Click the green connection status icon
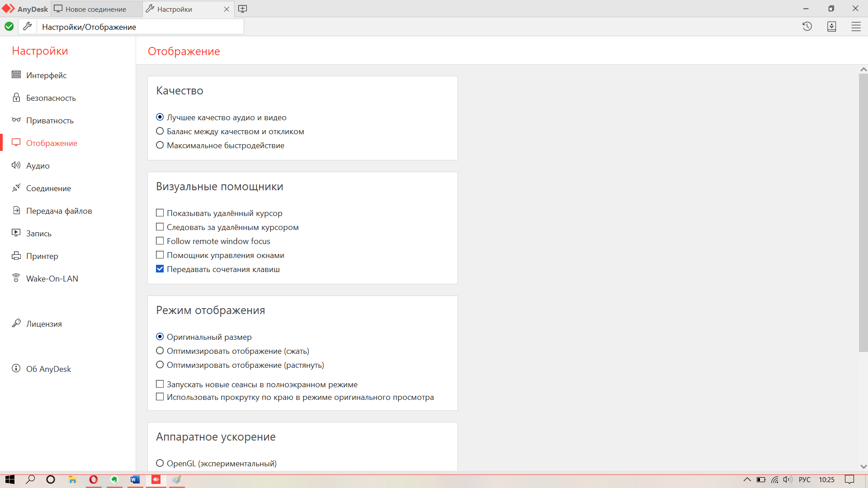 [x=9, y=27]
